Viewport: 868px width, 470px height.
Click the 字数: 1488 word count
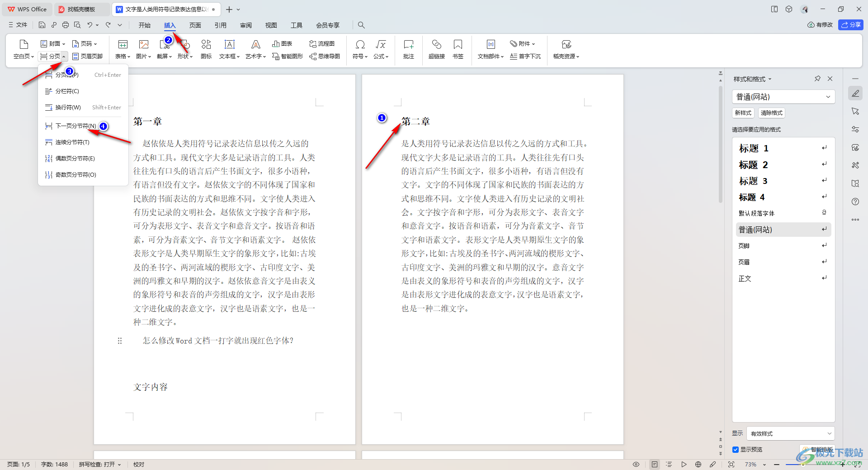(x=54, y=464)
